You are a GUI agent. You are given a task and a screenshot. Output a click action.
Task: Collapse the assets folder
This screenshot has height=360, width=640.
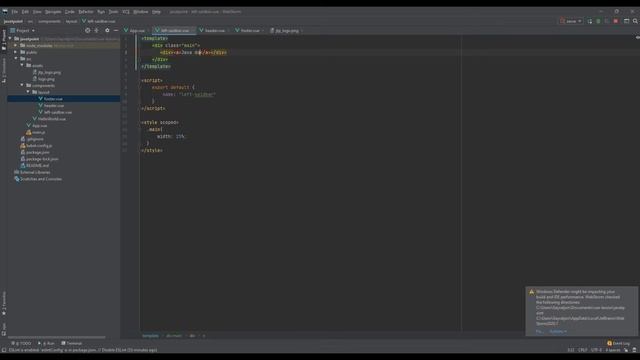pos(22,65)
